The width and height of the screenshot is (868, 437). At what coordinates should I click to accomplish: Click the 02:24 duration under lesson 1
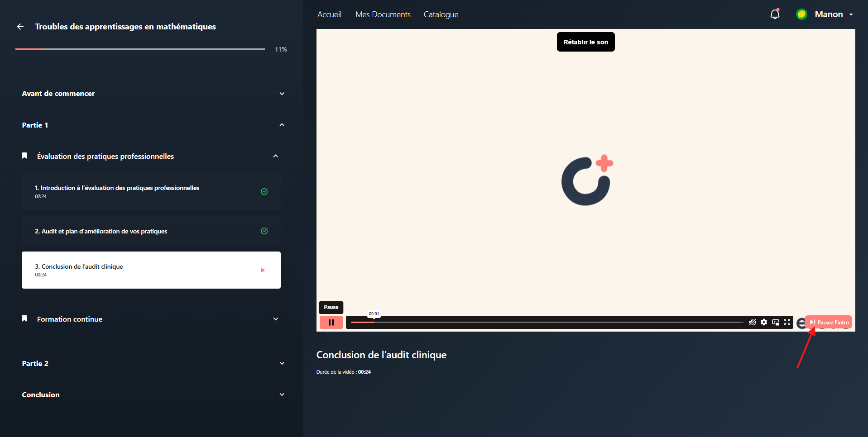pos(41,196)
